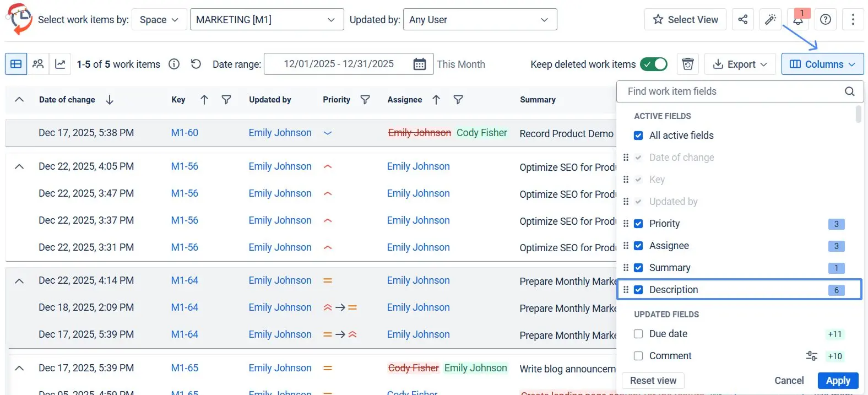Open the notifications bell

pos(798,19)
